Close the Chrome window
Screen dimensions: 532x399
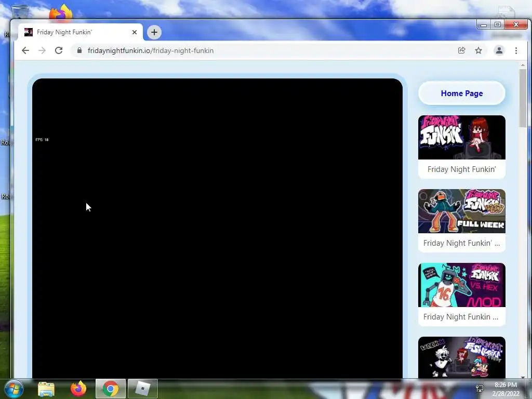coord(516,24)
